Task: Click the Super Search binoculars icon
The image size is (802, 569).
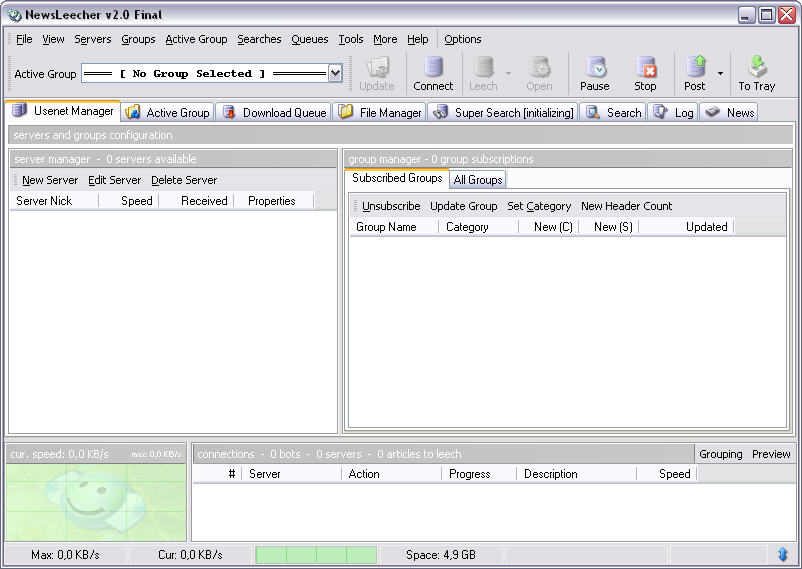Action: coord(440,112)
